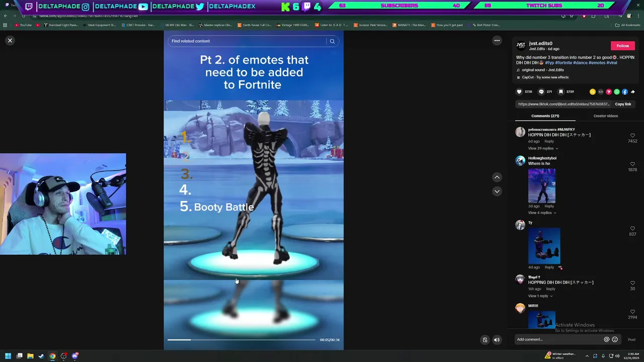Click the search magnifier in Find related content
644x362 pixels.
coord(332,41)
